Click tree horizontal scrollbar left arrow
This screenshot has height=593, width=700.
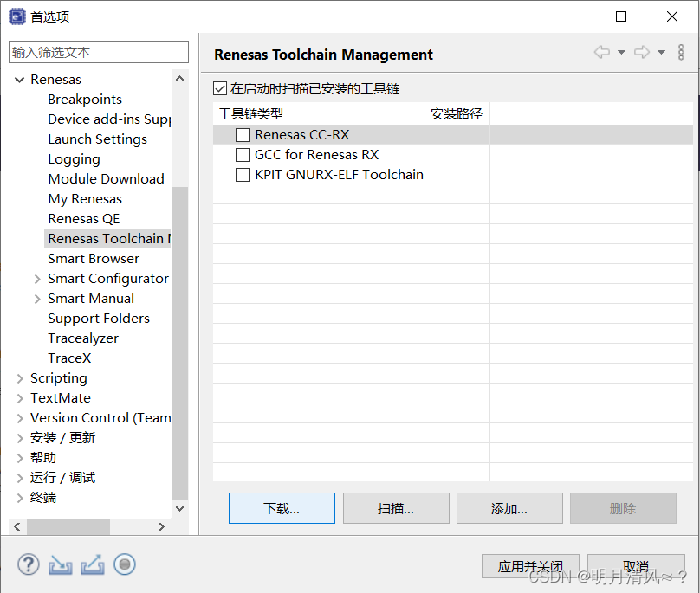17,527
